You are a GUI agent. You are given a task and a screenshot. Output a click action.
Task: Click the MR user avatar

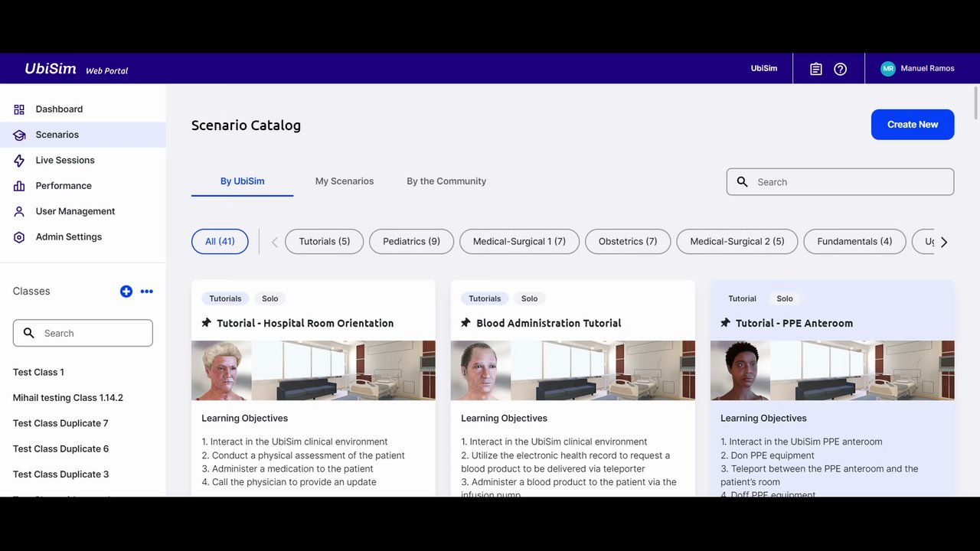pyautogui.click(x=888, y=69)
